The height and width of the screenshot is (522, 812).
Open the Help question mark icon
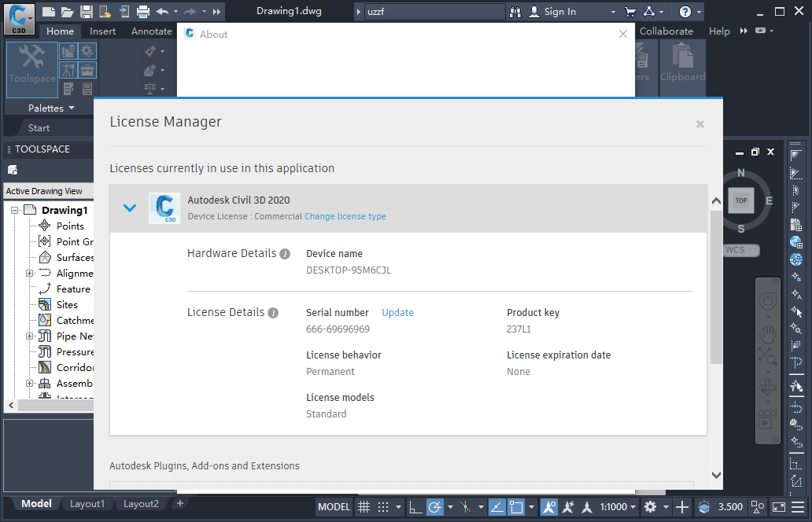685,11
